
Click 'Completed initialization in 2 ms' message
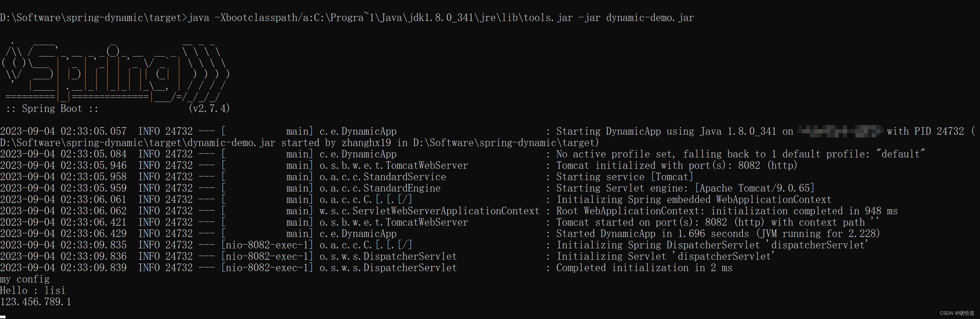(x=644, y=268)
